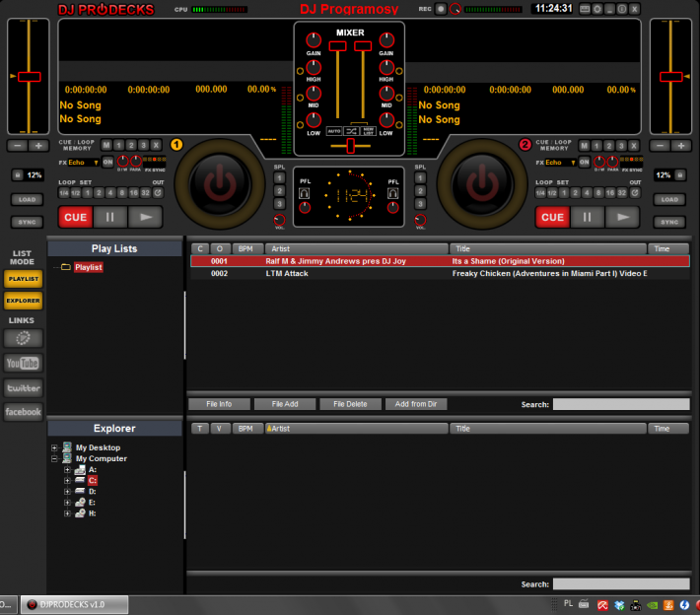Expand drive H: node
The width and height of the screenshot is (700, 615).
pos(67,513)
